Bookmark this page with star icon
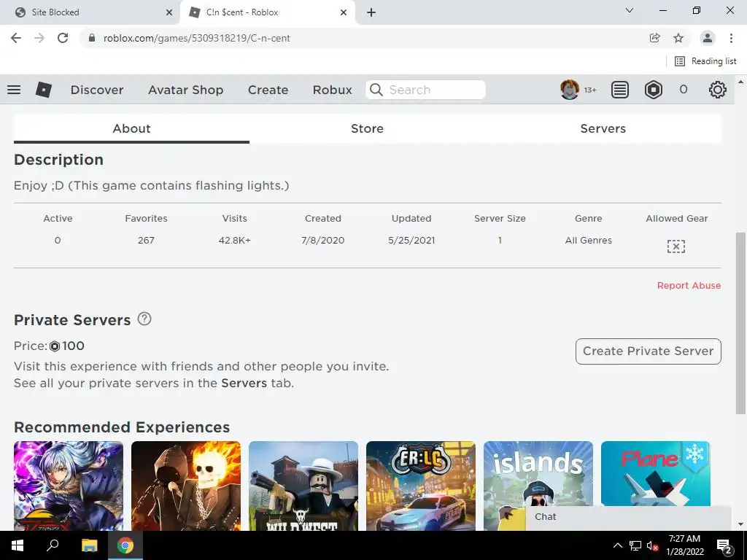This screenshot has width=747, height=560. [x=678, y=38]
